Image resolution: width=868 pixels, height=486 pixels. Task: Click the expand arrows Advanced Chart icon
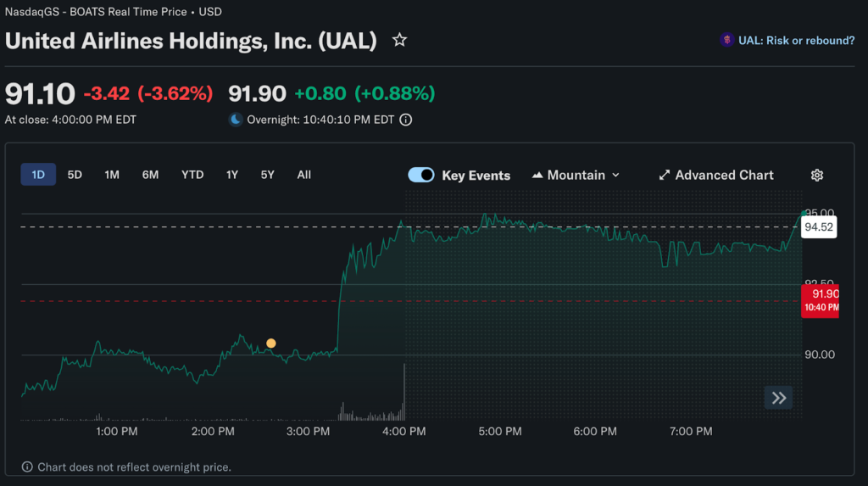pyautogui.click(x=665, y=176)
